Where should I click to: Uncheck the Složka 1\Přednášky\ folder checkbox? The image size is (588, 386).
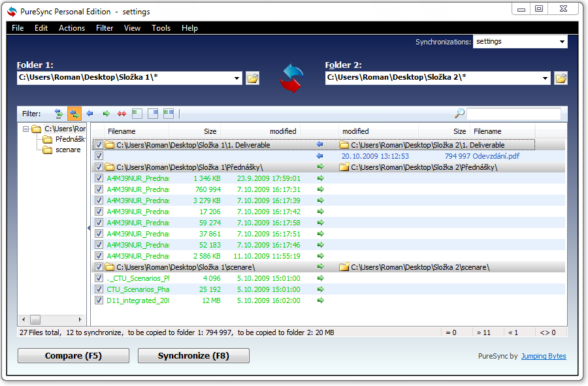coord(99,167)
